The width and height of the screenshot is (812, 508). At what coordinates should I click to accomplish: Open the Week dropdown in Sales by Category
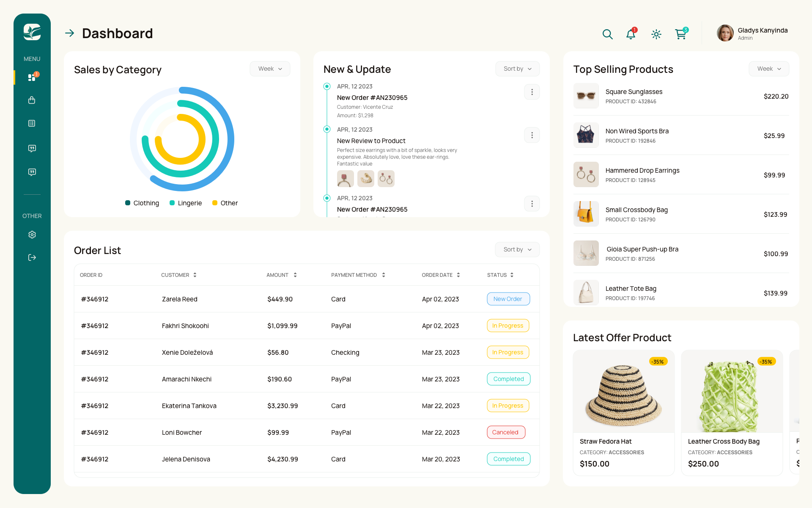(x=270, y=69)
